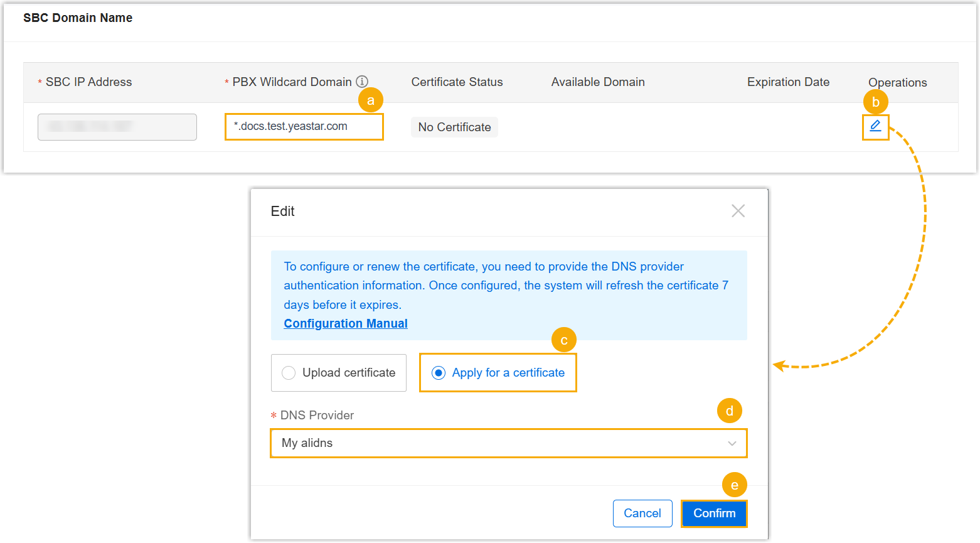Click the step marker labeled e

[x=734, y=485]
